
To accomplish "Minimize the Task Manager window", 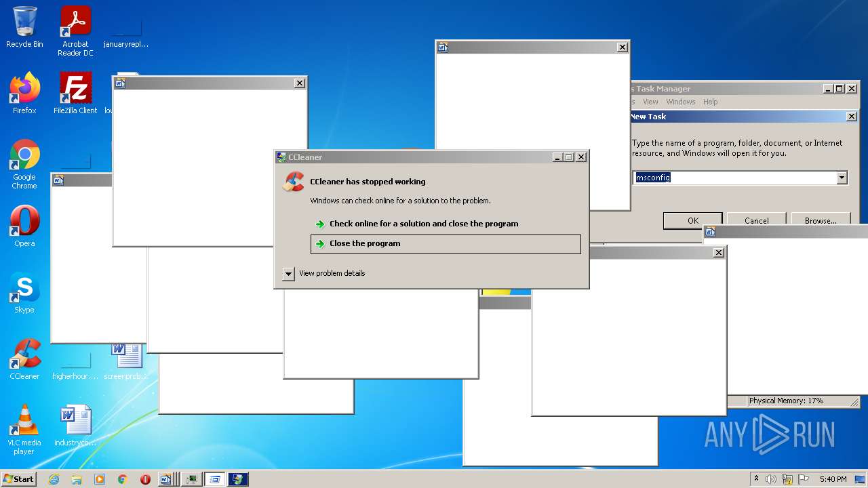I will 829,89.
